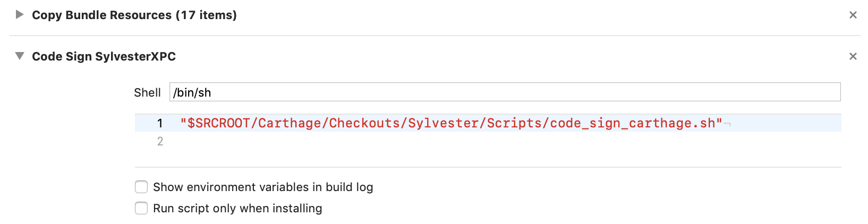This screenshot has height=224, width=868.
Task: Click code_sign_carthage.sh in the script
Action: [x=633, y=123]
